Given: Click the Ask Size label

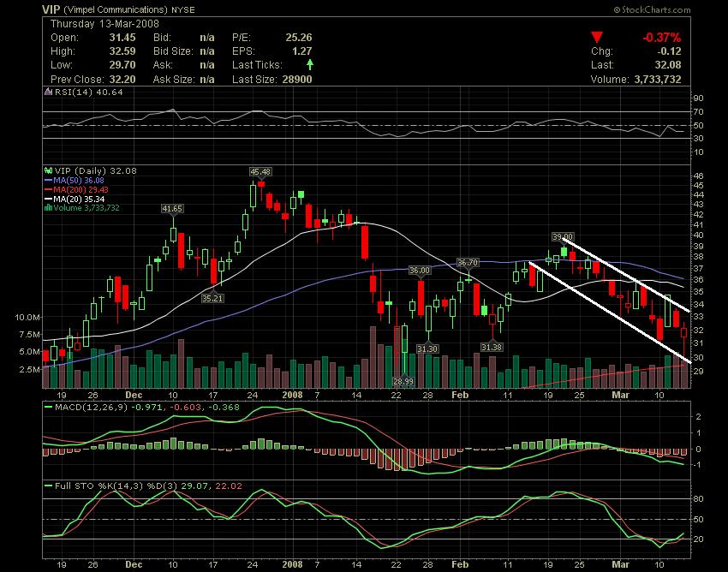Looking at the screenshot, I should click(x=174, y=80).
